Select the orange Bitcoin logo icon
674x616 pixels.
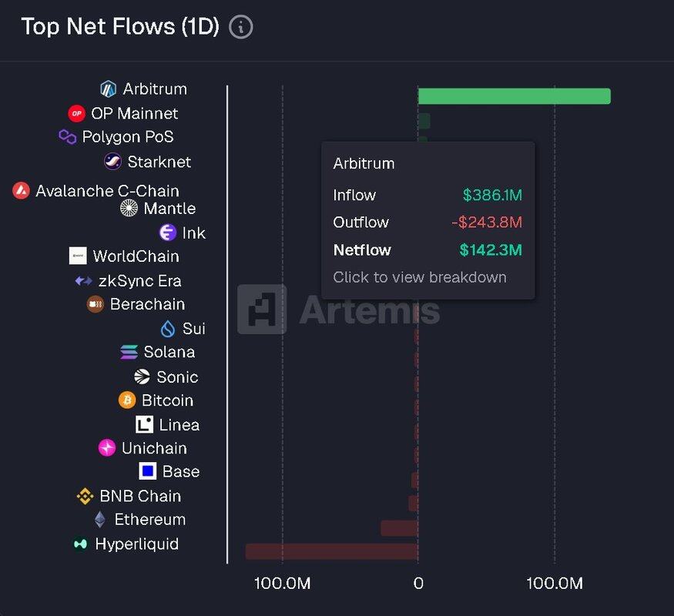[127, 400]
